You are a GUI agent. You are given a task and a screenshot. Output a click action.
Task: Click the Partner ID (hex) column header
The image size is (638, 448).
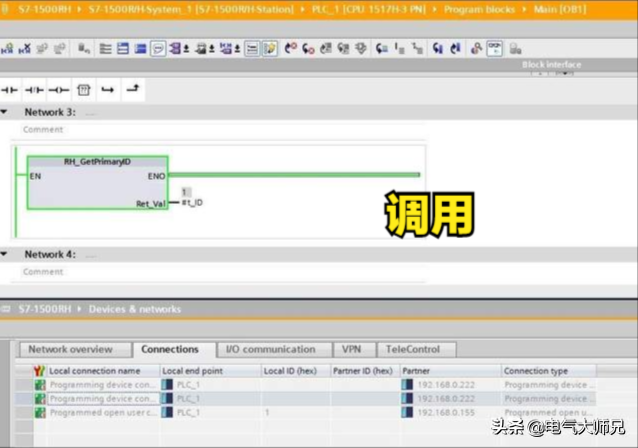point(363,371)
